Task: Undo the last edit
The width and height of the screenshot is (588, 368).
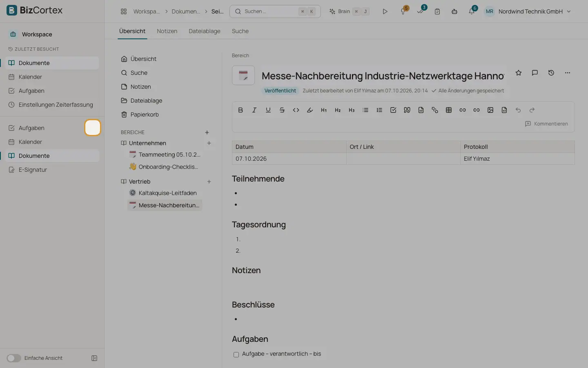Action: point(518,110)
